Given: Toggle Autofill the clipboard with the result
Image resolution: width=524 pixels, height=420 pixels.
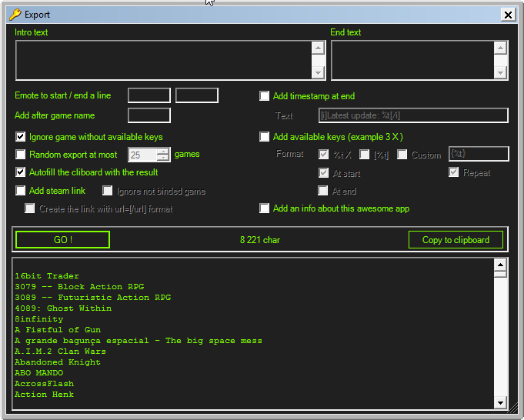Looking at the screenshot, I should click(21, 172).
